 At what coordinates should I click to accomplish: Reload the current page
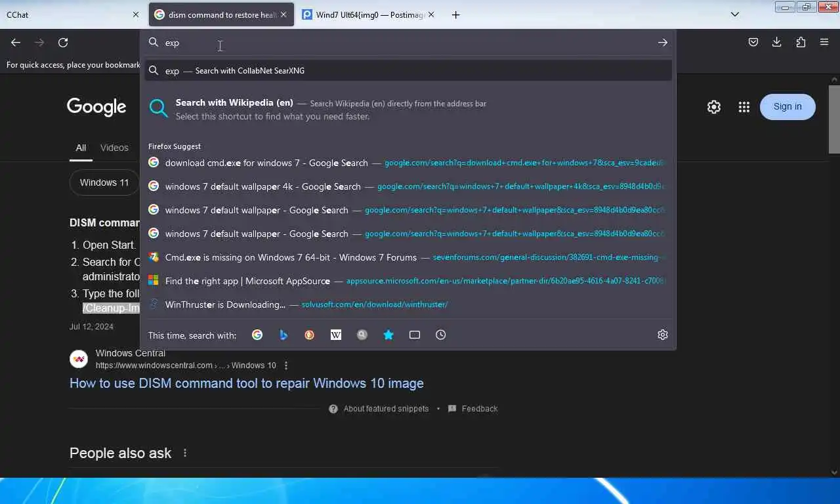pyautogui.click(x=63, y=43)
